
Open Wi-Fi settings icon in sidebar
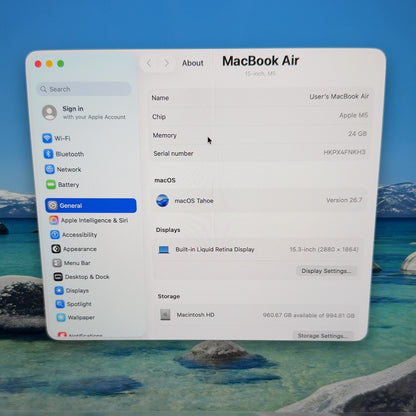click(x=47, y=138)
